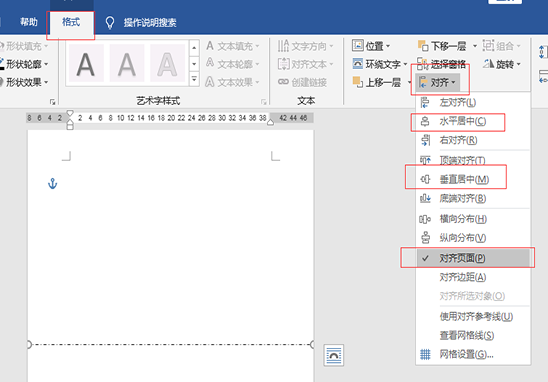Click 下移一层 button
The width and height of the screenshot is (548, 382).
click(442, 46)
